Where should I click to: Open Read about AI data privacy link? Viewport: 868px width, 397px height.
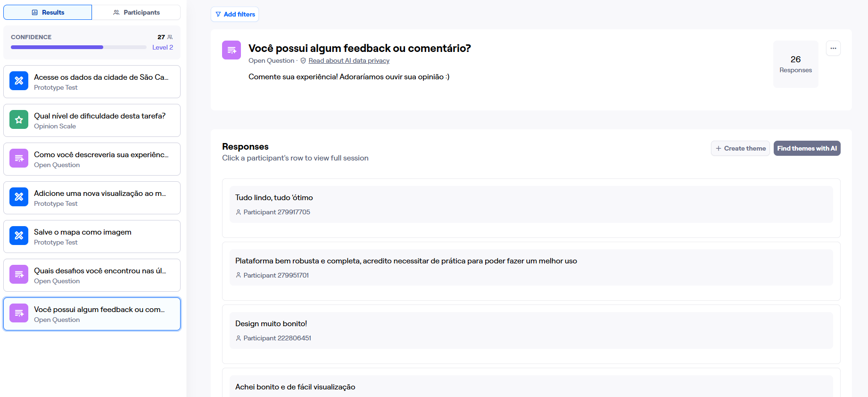point(348,61)
